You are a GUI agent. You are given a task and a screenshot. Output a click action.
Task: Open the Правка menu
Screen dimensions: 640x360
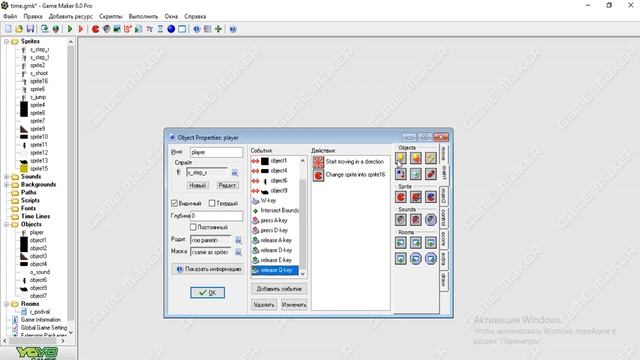[x=33, y=16]
